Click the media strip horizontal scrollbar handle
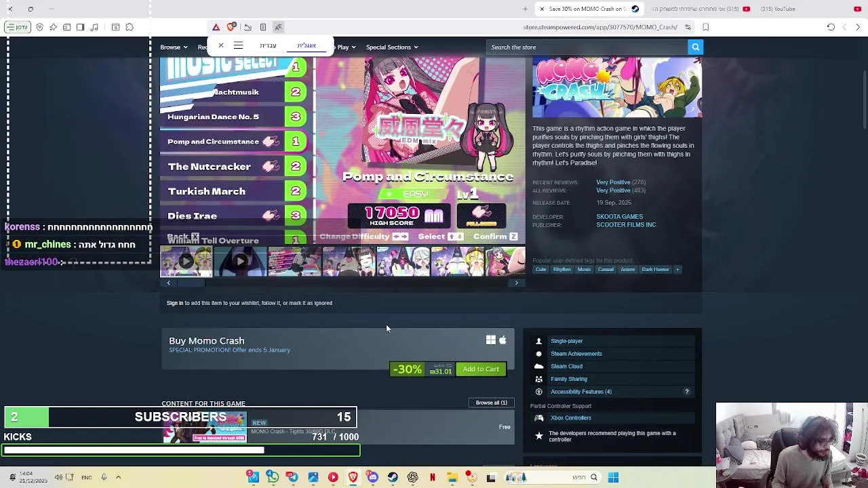 191,283
